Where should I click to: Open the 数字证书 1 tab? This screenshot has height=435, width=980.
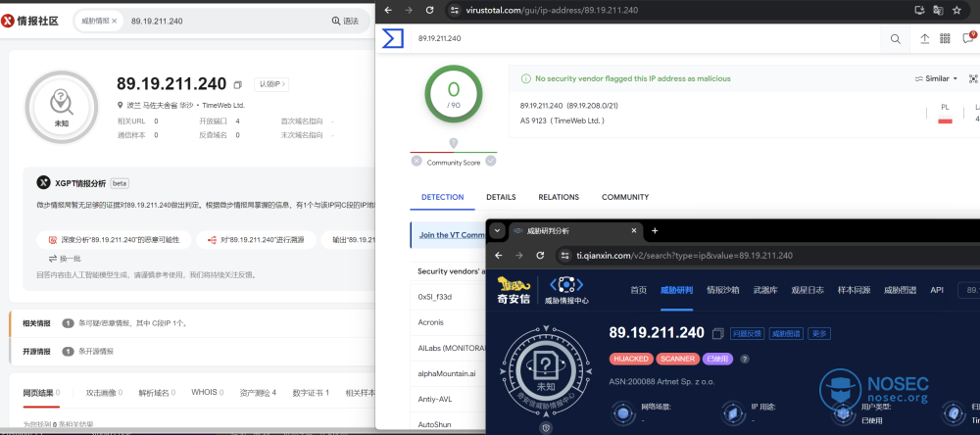pos(311,393)
